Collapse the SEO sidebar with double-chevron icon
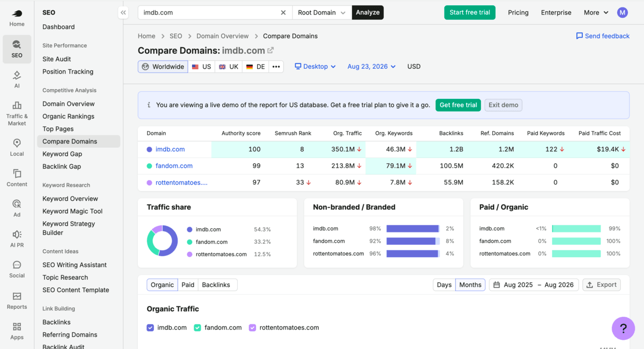The width and height of the screenshot is (644, 349). (123, 12)
